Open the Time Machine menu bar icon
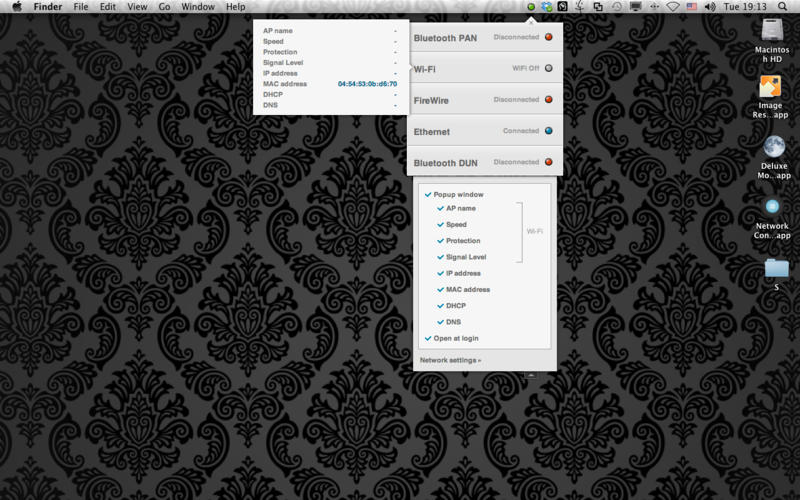This screenshot has height=500, width=800. tap(617, 7)
